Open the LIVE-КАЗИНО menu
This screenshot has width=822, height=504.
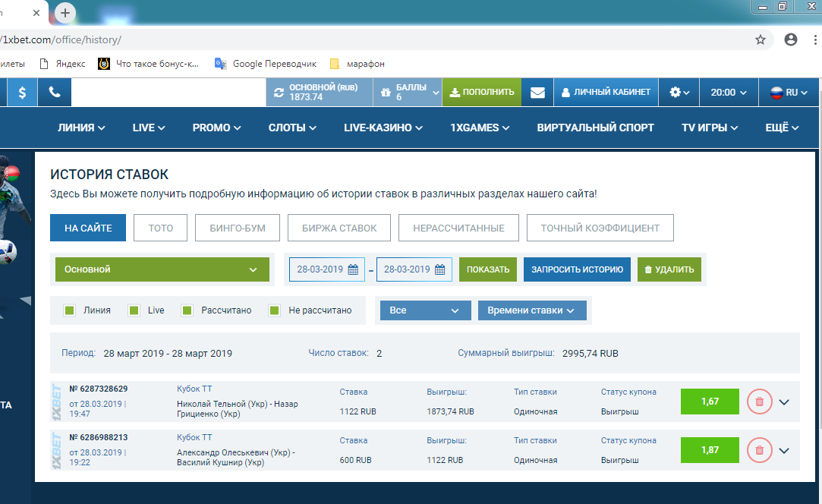[383, 128]
